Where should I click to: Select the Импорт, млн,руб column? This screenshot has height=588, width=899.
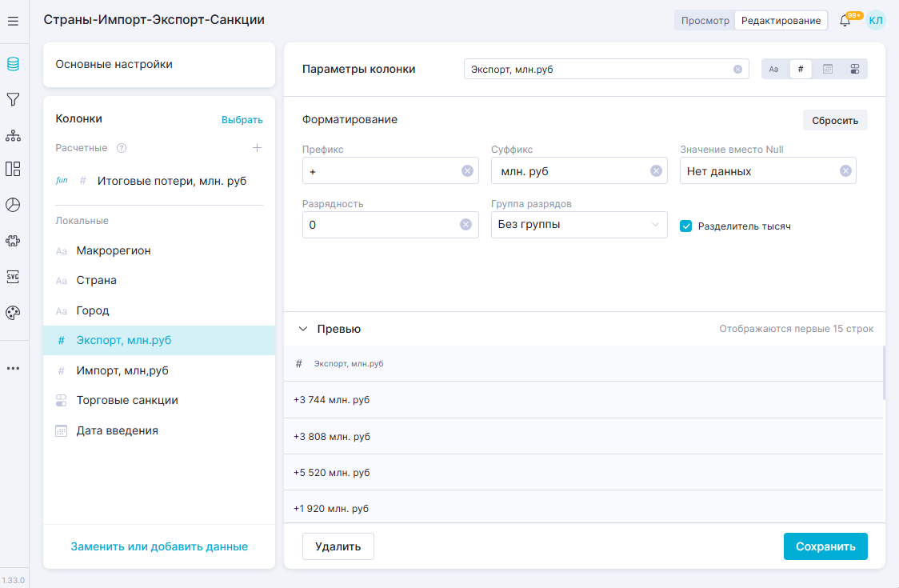point(122,370)
